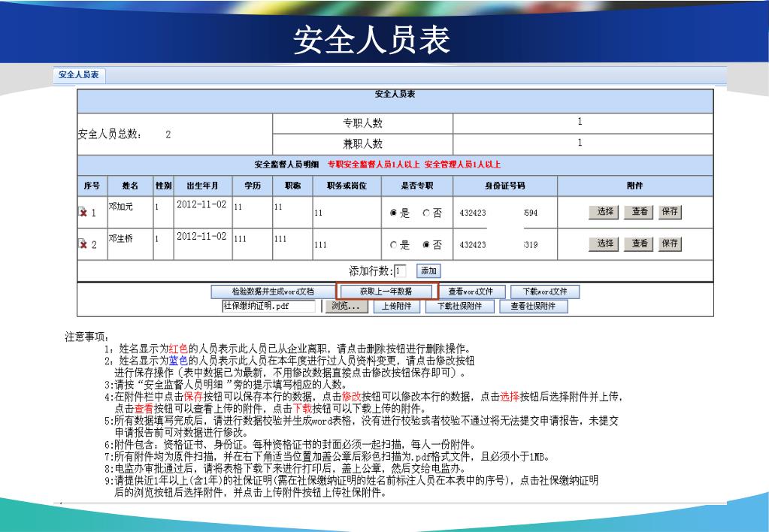Click the 获取上一年数据 button

[x=386, y=292]
